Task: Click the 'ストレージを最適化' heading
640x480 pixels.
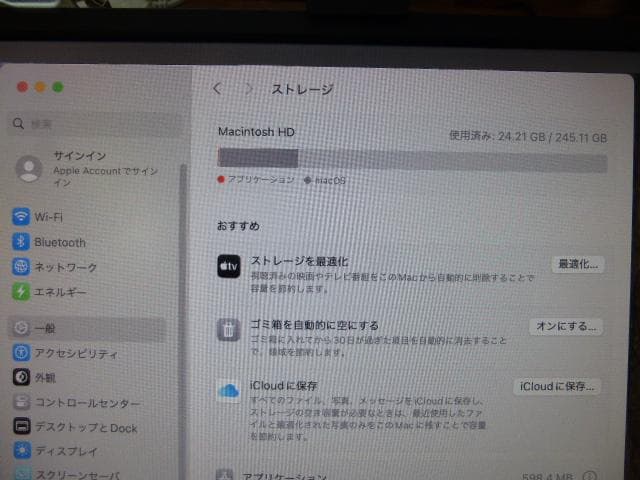Action: tap(299, 261)
